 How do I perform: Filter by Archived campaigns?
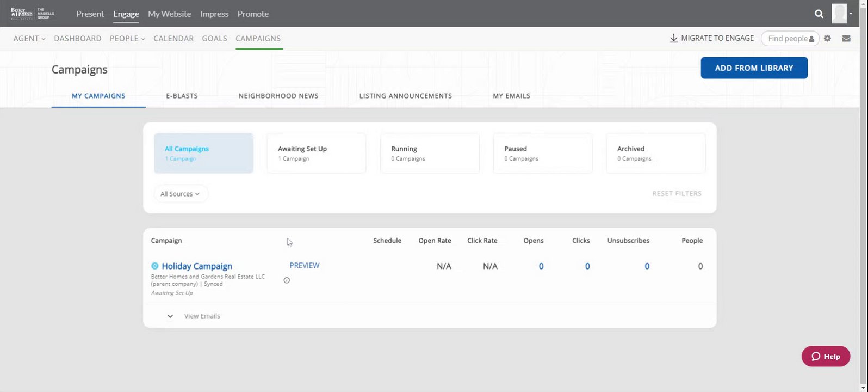[655, 153]
